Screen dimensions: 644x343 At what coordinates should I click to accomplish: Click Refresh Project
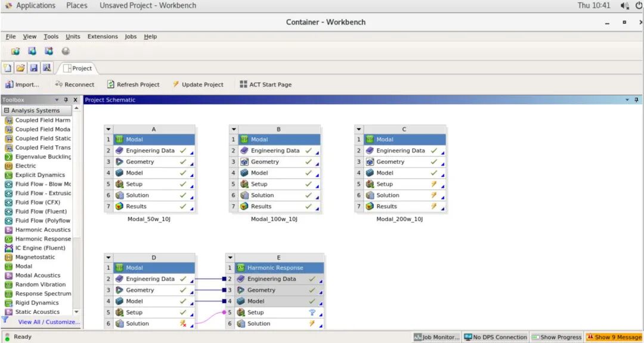click(134, 85)
